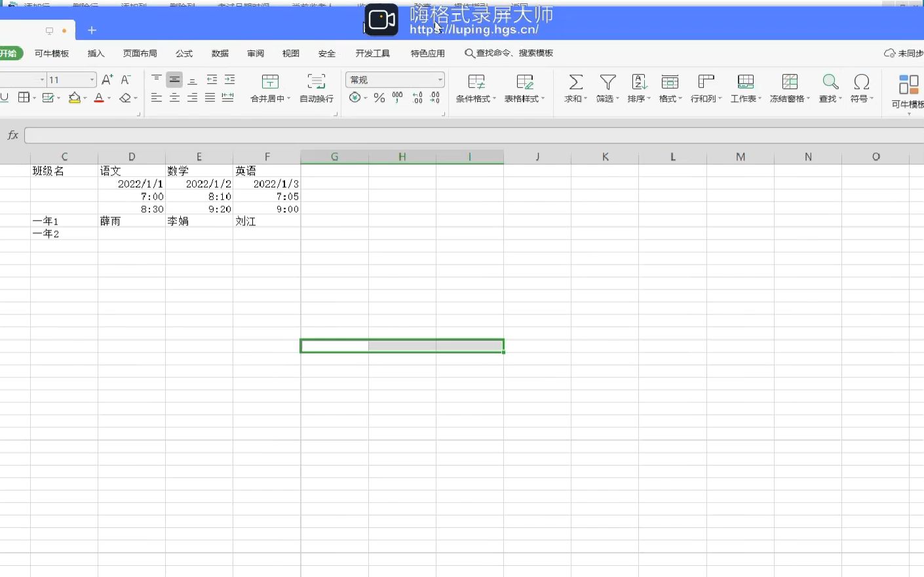924x577 pixels.
Task: Click the 工作表 worksheet icon
Action: 746,82
